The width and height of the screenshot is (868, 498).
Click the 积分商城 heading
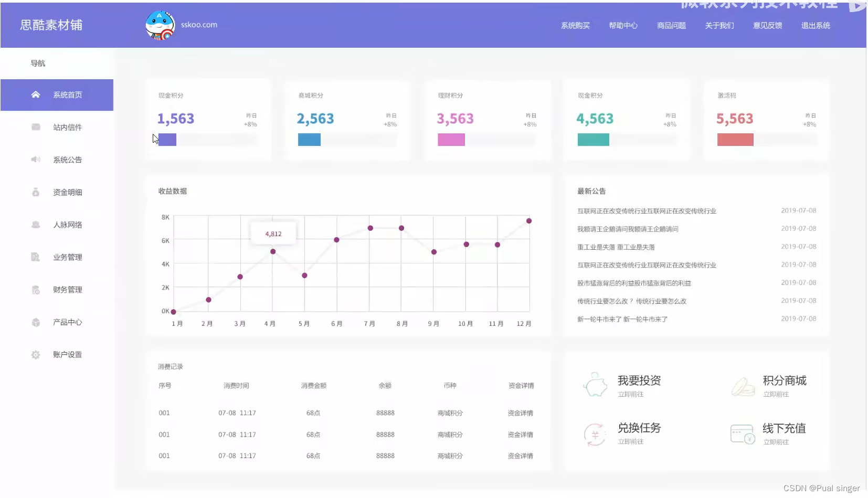pyautogui.click(x=785, y=380)
